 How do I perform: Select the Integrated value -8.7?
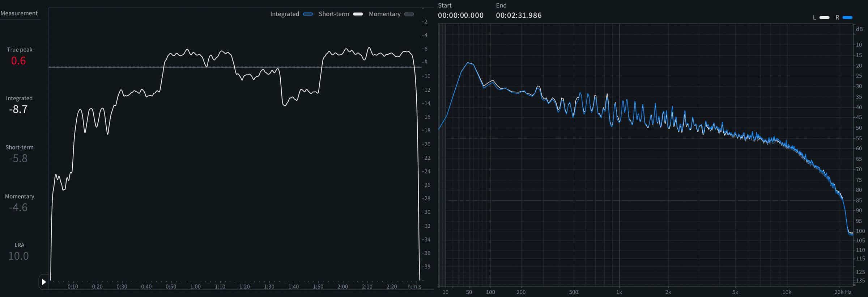[x=18, y=109]
